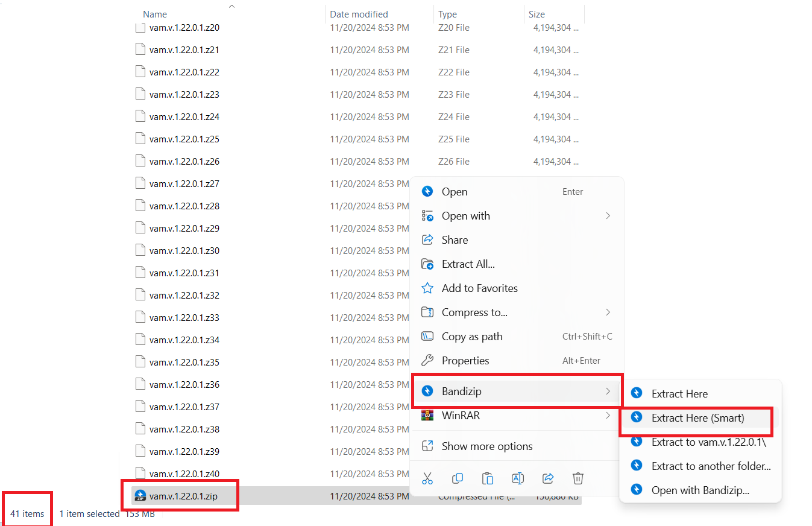This screenshot has width=812, height=526.
Task: Select Extract to another folder... option
Action: point(700,466)
